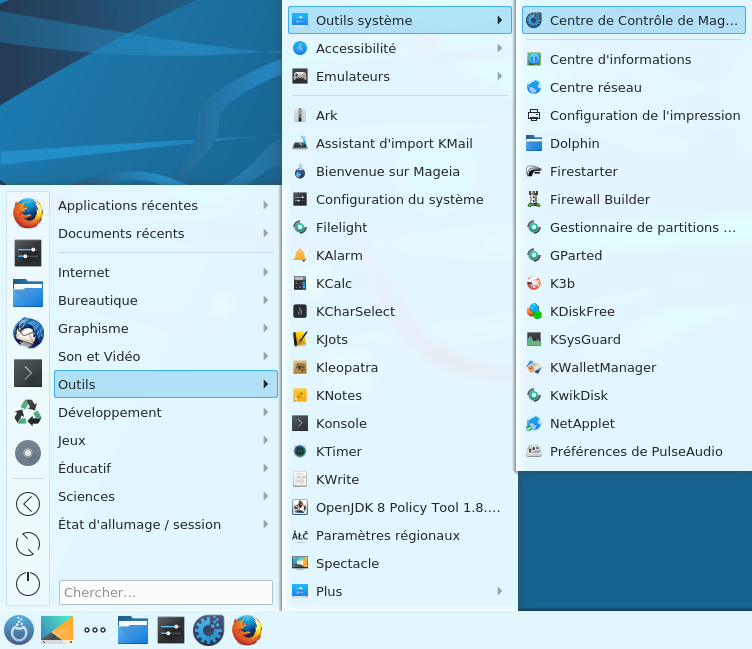The height and width of the screenshot is (649, 752).
Task: Click the power shutdown icon
Action: pyautogui.click(x=28, y=584)
